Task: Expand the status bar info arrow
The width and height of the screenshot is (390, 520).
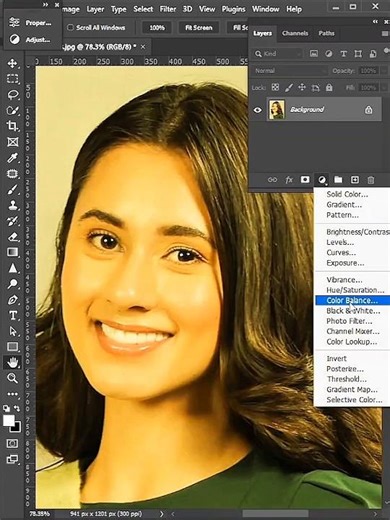Action: 162,514
